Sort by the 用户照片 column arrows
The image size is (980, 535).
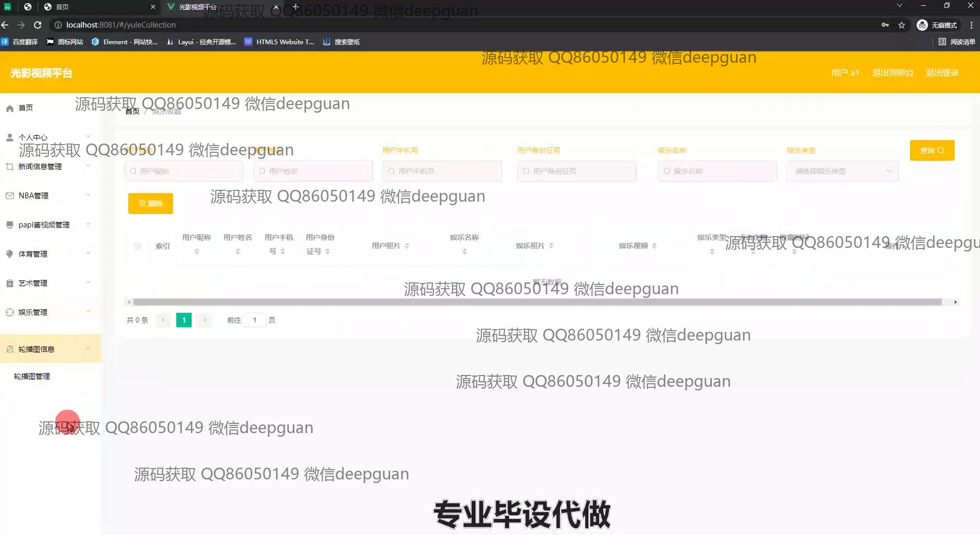407,246
